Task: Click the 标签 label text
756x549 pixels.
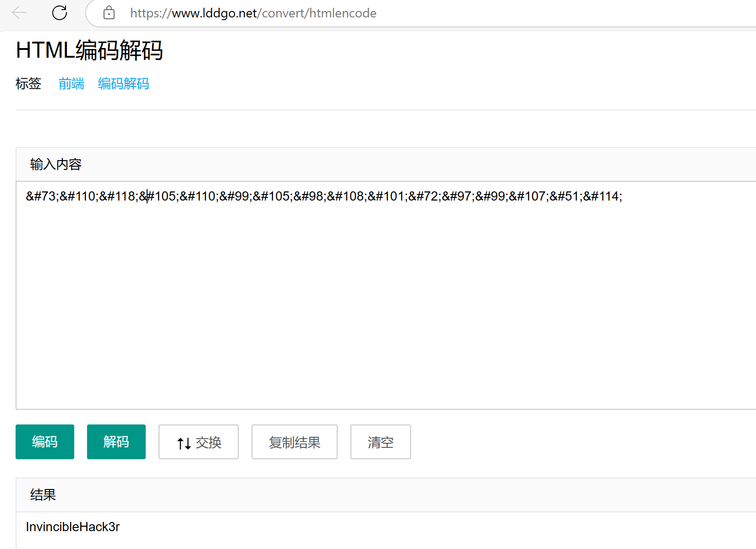Action: click(x=28, y=84)
